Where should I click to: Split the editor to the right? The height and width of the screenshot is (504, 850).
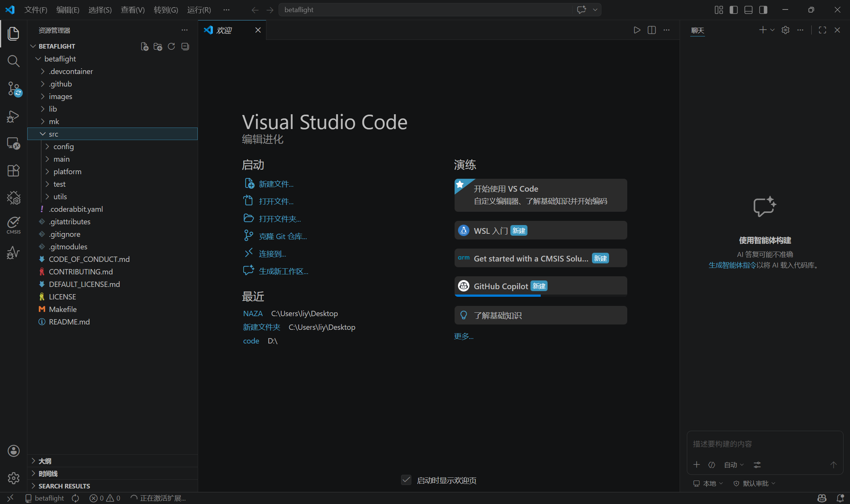(x=652, y=30)
